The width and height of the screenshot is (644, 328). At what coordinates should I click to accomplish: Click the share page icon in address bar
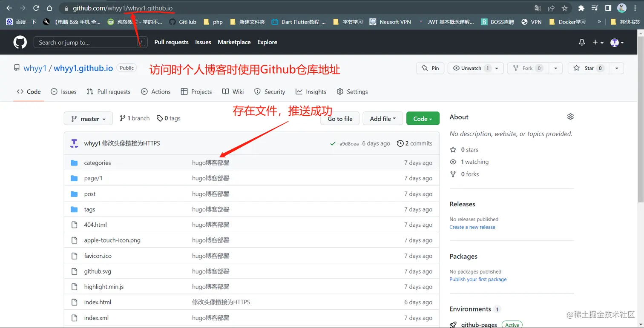tap(551, 8)
